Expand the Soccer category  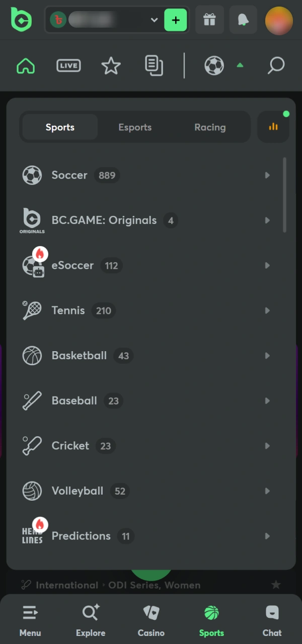[x=151, y=175]
